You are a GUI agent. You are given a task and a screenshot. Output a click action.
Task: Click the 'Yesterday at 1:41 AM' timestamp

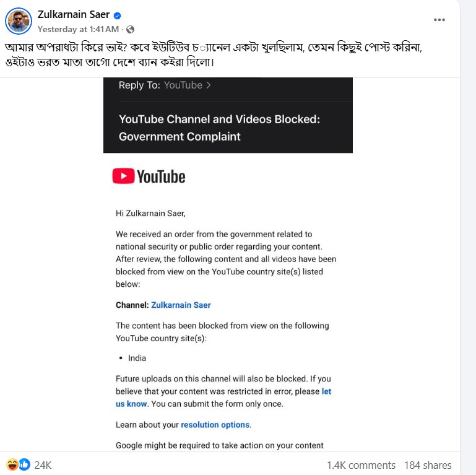(x=78, y=29)
